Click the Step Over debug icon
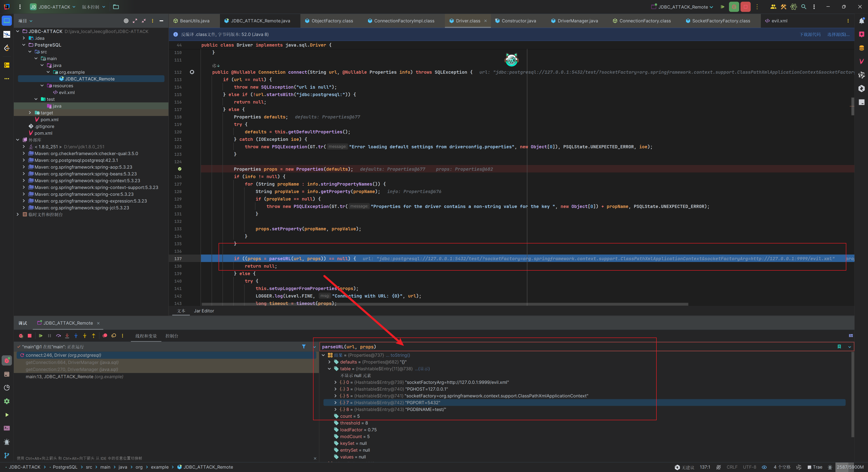Viewport: 868px width, 472px height. [x=58, y=335]
